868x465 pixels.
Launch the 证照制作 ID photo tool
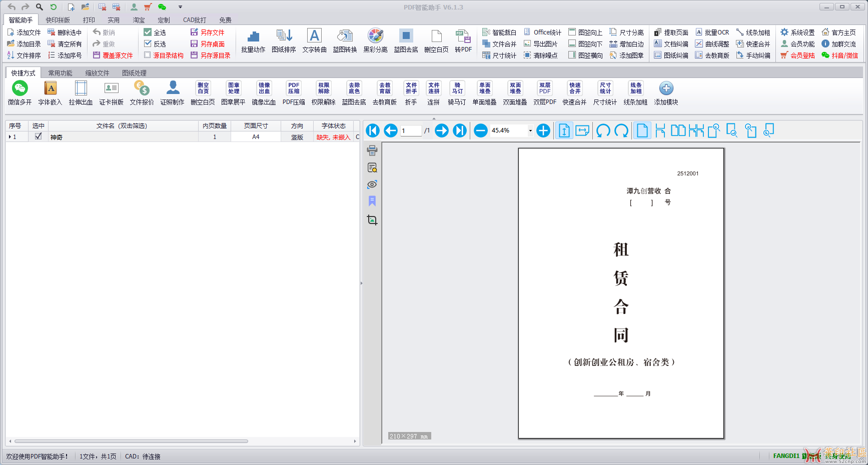[173, 89]
